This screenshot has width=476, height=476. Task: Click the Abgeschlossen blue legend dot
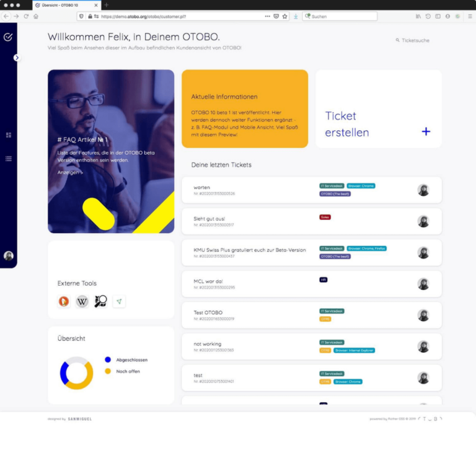[108, 359]
